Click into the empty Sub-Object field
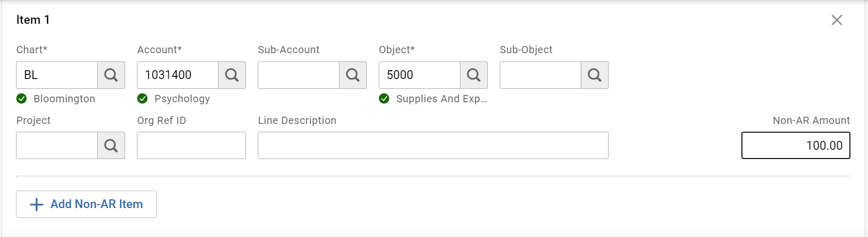This screenshot has height=237, width=868. (540, 75)
